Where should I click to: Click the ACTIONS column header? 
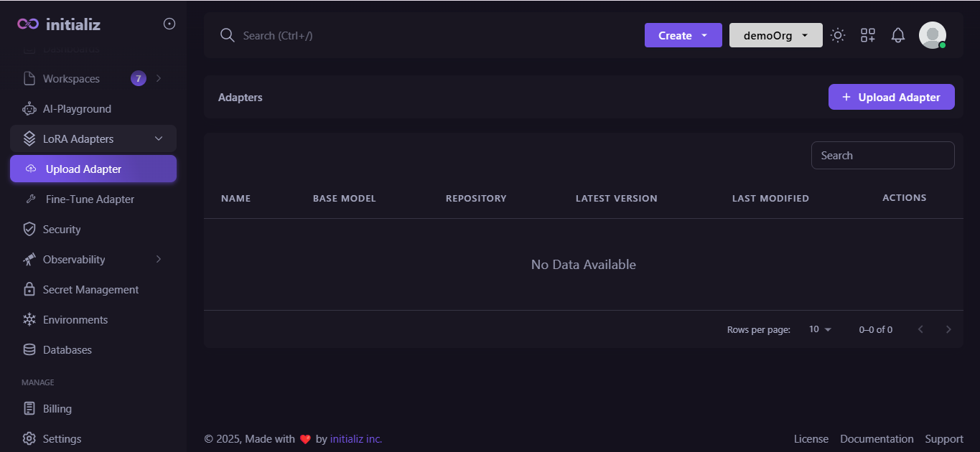pyautogui.click(x=905, y=198)
